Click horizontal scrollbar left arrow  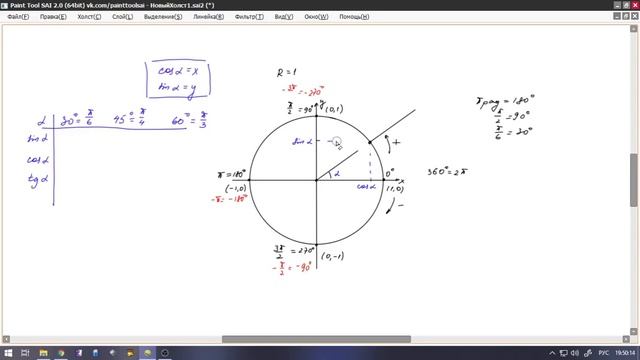tap(6, 339)
